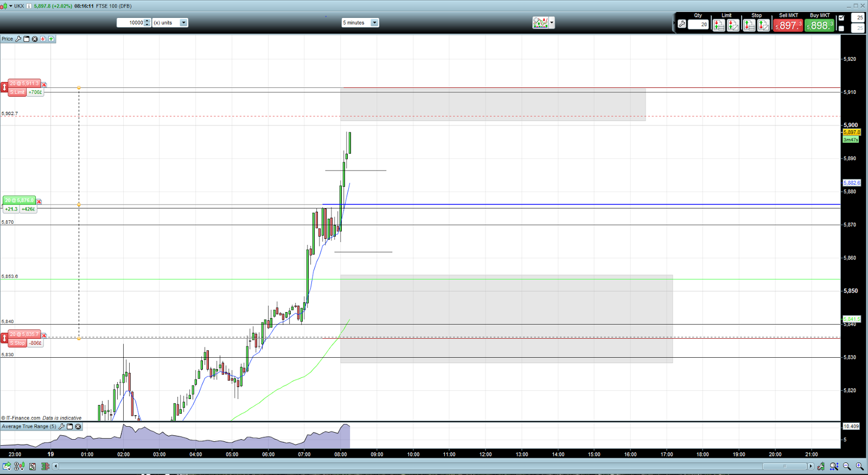The width and height of the screenshot is (868, 475).
Task: Click the +706£ profit label
Action: click(x=35, y=92)
